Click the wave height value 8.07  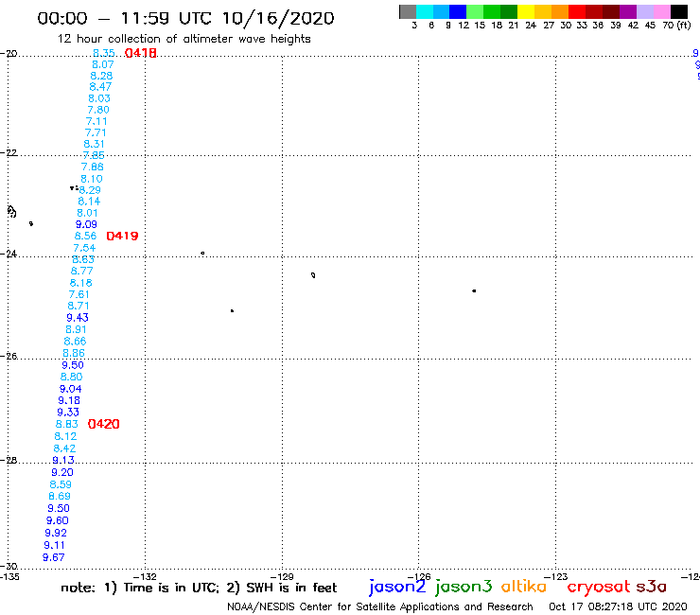pyautogui.click(x=103, y=64)
